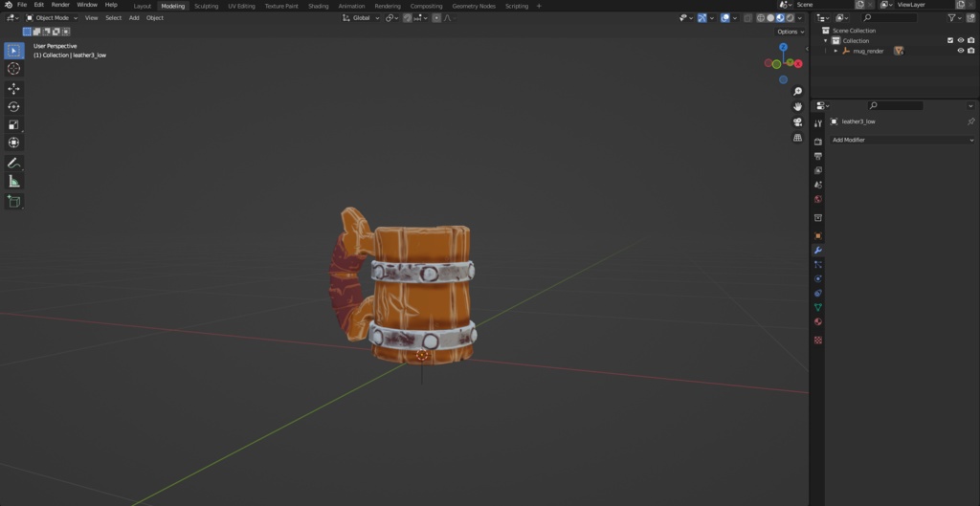Toggle Collection exclude checkbox in outliner
Image resolution: width=980 pixels, height=506 pixels.
coord(950,40)
